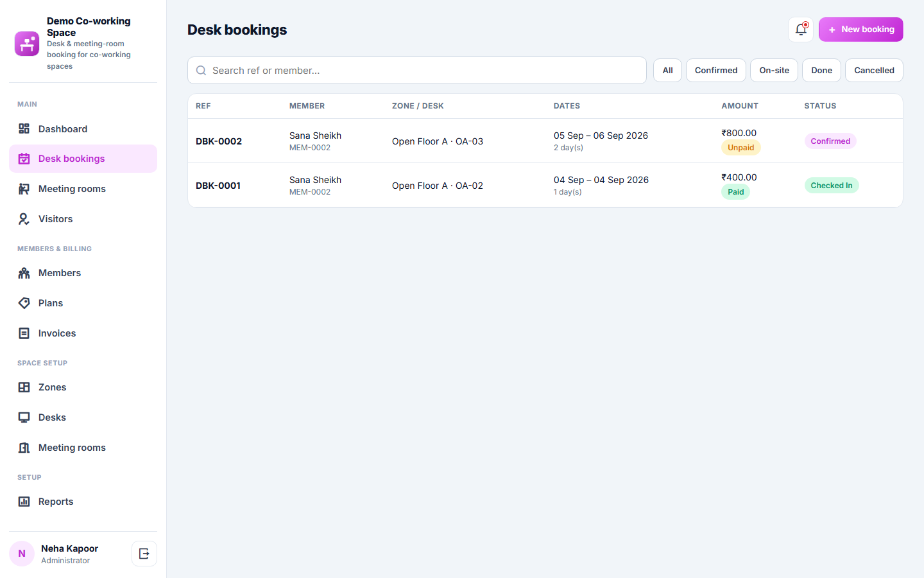Open the Dashboard page
The width and height of the screenshot is (924, 578).
83,129
